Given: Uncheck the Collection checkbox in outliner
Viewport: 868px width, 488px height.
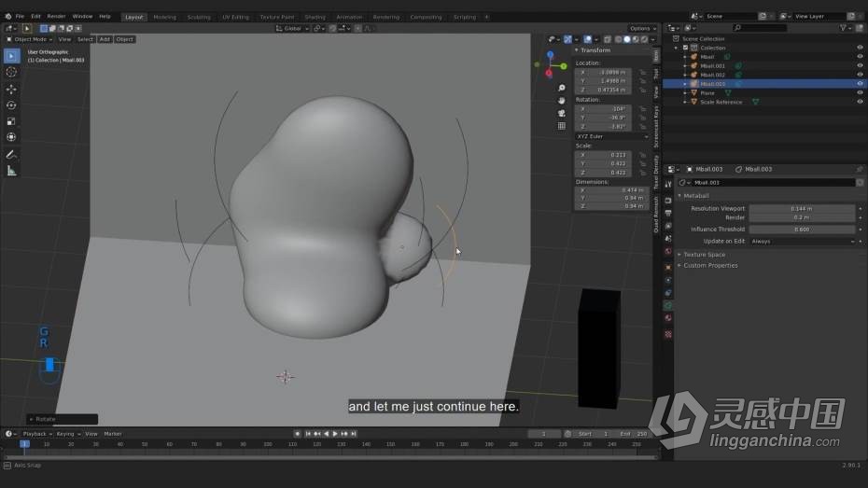Looking at the screenshot, I should [x=685, y=48].
